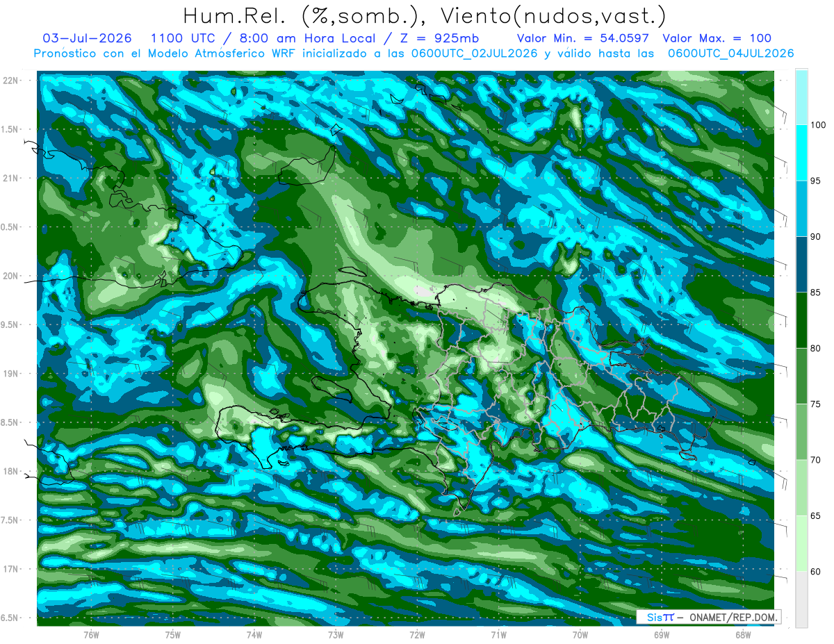Click the 'Valor Min. = 54.0597' text
The width and height of the screenshot is (834, 644).
tap(584, 38)
